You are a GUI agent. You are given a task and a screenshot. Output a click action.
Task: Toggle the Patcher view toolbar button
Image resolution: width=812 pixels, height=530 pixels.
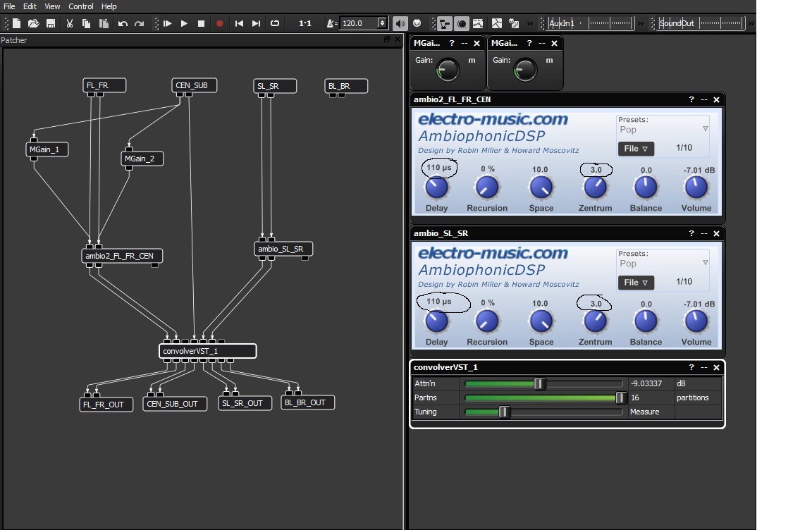pos(444,23)
